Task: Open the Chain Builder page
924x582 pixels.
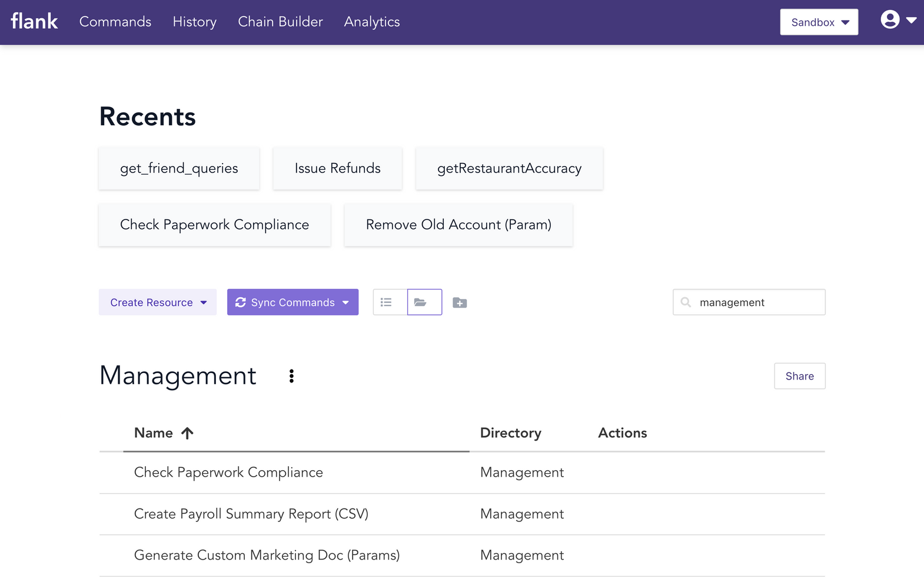Action: [280, 22]
